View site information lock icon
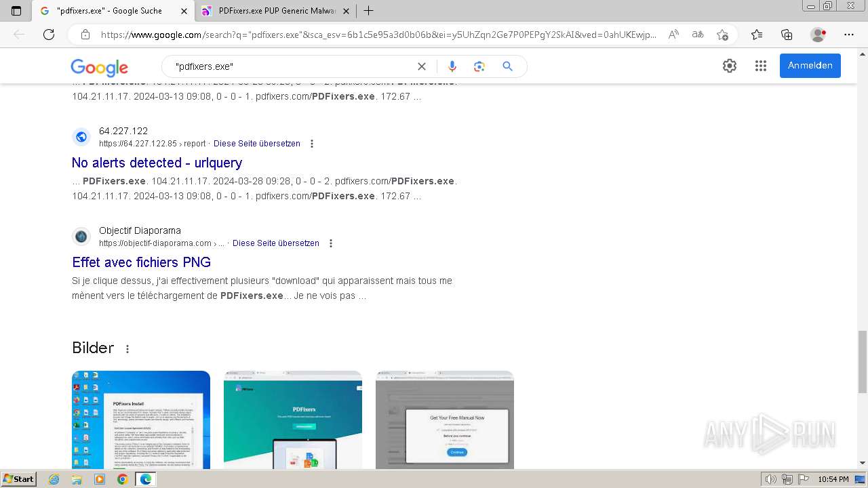The width and height of the screenshot is (868, 488). (85, 35)
